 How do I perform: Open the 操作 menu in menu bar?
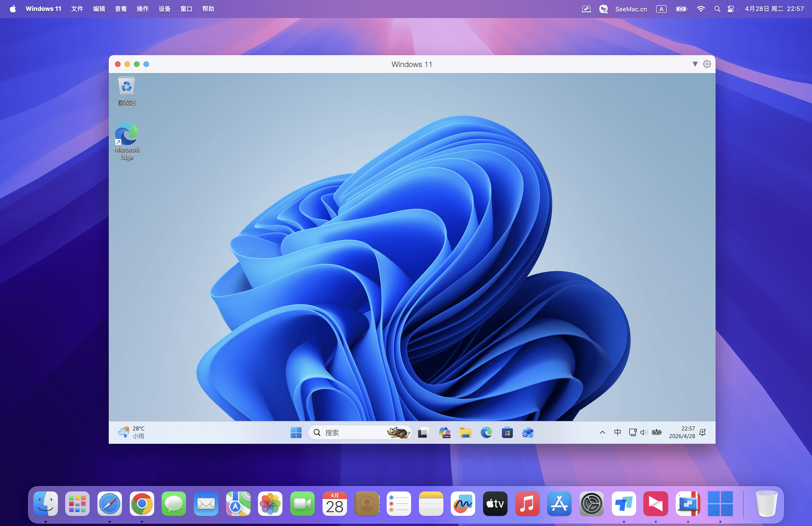143,9
